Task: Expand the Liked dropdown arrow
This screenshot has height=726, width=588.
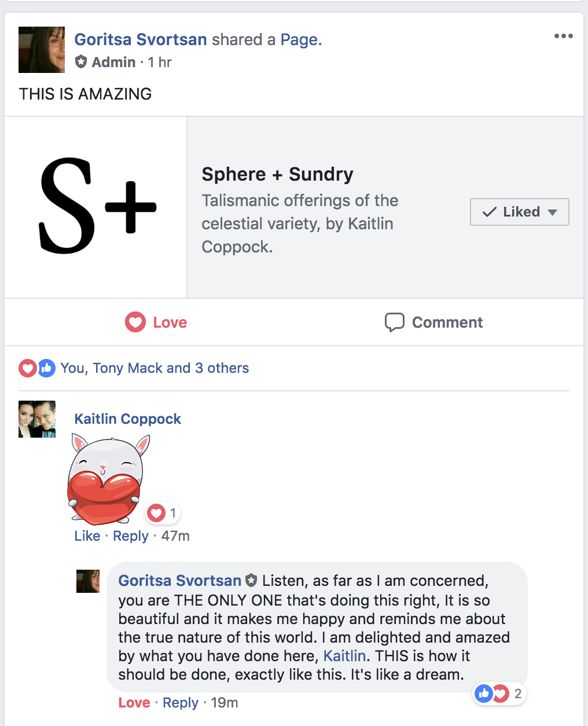Action: (x=553, y=212)
